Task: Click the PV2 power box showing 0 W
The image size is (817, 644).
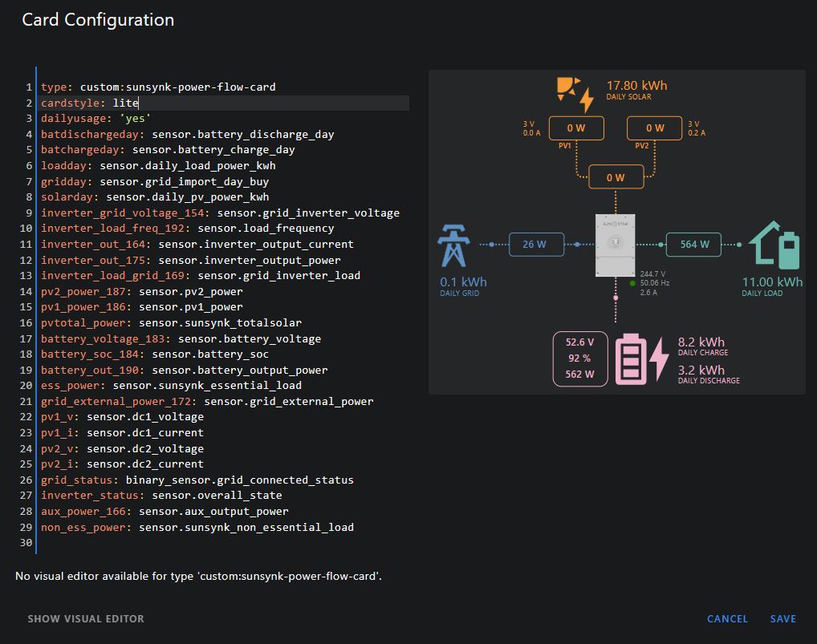Action: 652,128
